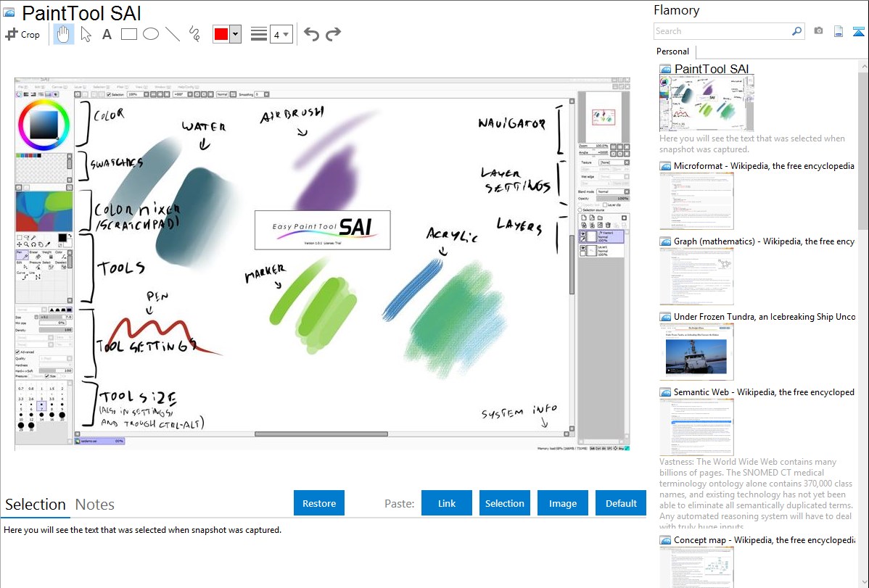
Task: Click the Microformat entry's small snapshot icon
Action: click(665, 166)
